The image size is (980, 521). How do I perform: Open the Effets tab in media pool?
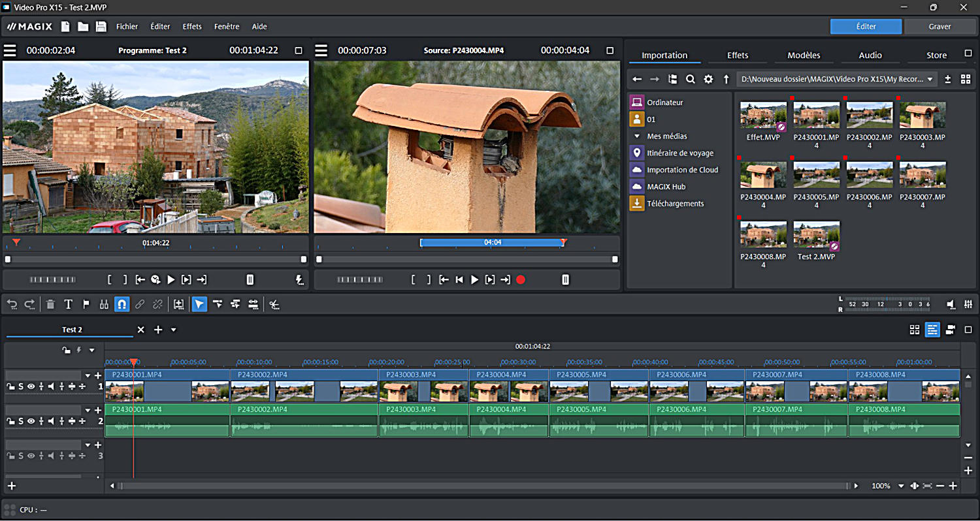[738, 55]
